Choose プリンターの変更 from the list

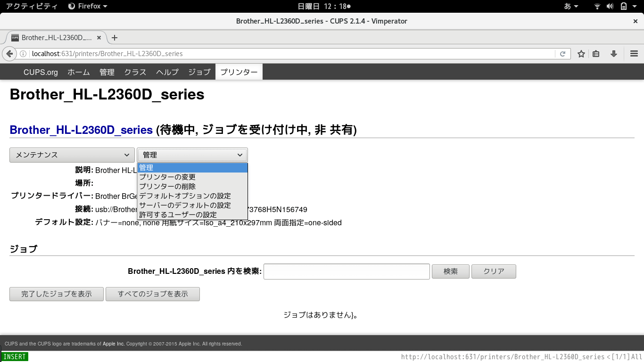pyautogui.click(x=192, y=177)
